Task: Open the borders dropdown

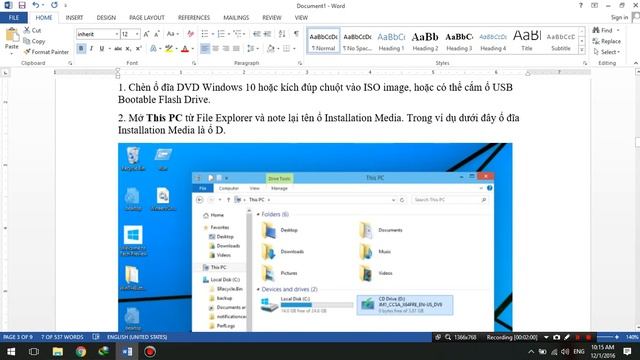Action: click(294, 49)
